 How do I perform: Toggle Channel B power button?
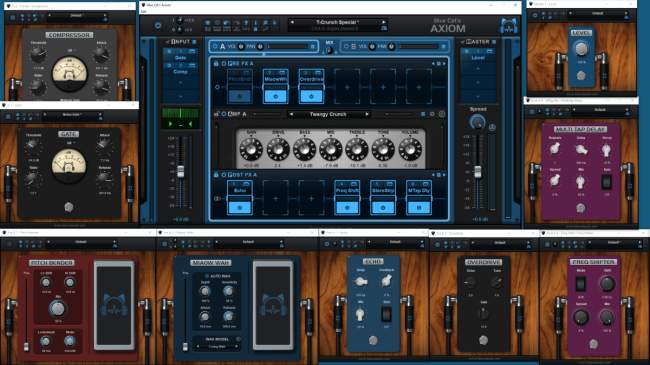coord(346,46)
